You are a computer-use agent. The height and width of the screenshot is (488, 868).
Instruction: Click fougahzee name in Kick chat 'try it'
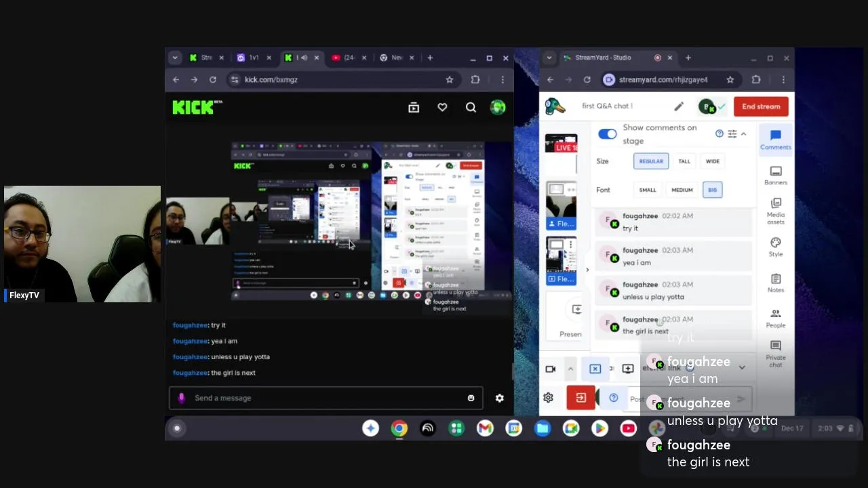[x=189, y=325]
